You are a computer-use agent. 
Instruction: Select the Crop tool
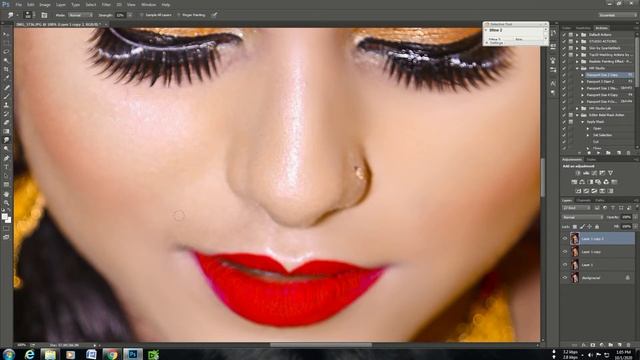(x=6, y=69)
